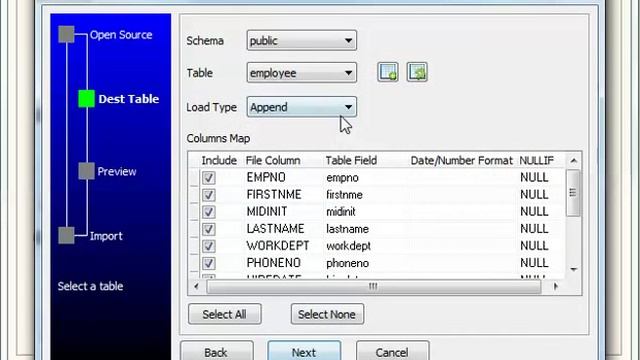Click the vertical scrollbar thumb in Columns Map

click(573, 193)
